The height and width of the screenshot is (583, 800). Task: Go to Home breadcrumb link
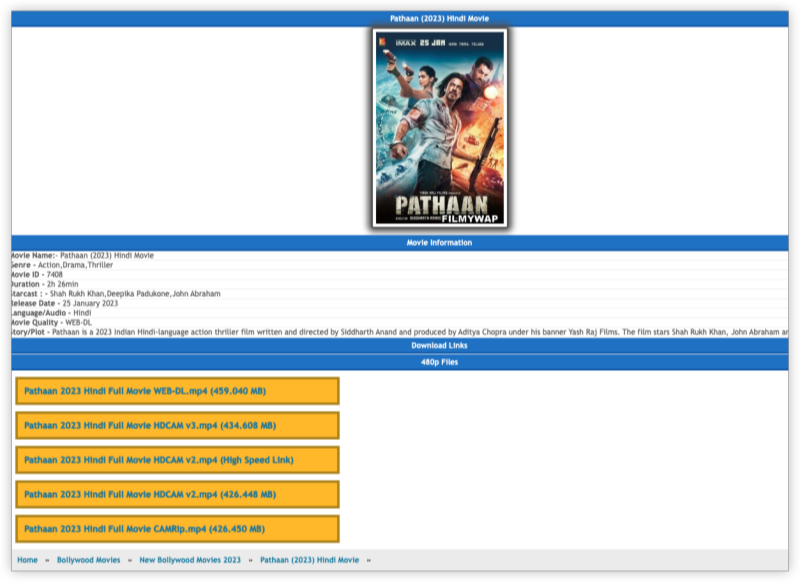28,560
